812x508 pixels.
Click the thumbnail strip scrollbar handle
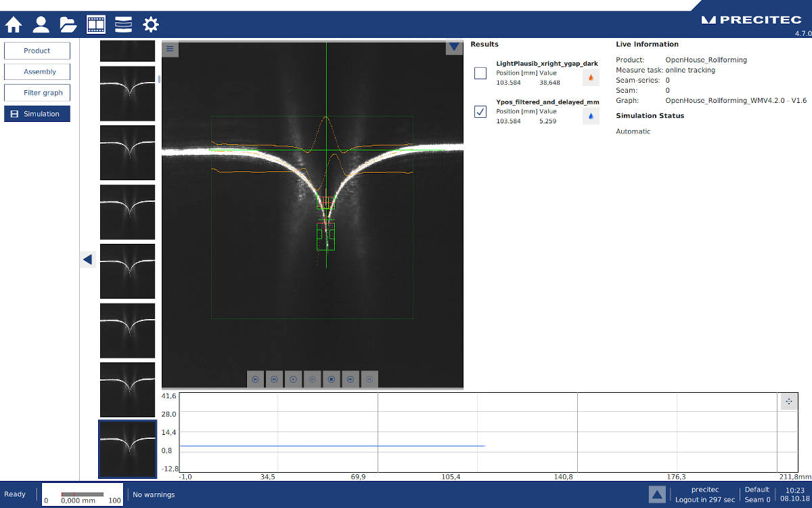[160, 79]
